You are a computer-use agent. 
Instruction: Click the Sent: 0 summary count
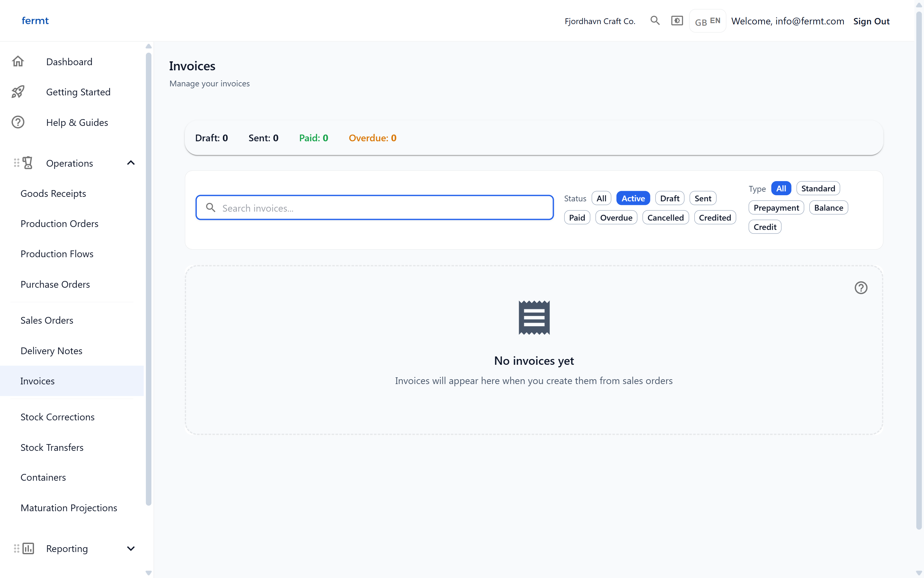click(263, 138)
